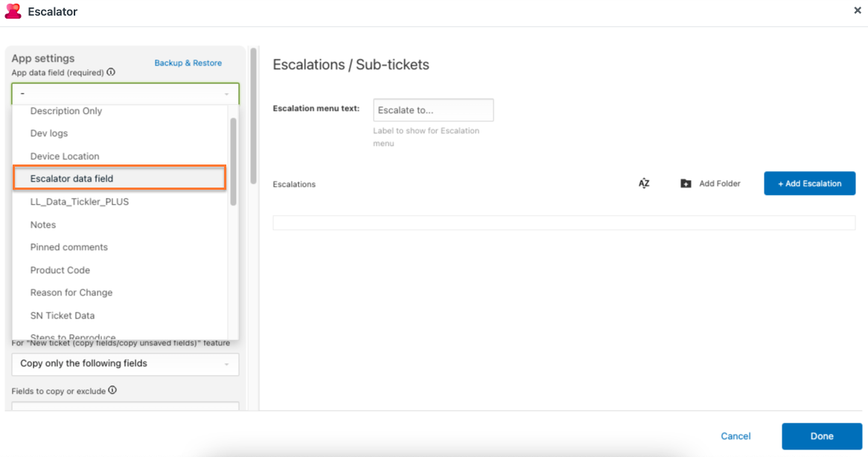The width and height of the screenshot is (868, 457).
Task: Click info icon beside Fields to copy or exclude
Action: 112,390
